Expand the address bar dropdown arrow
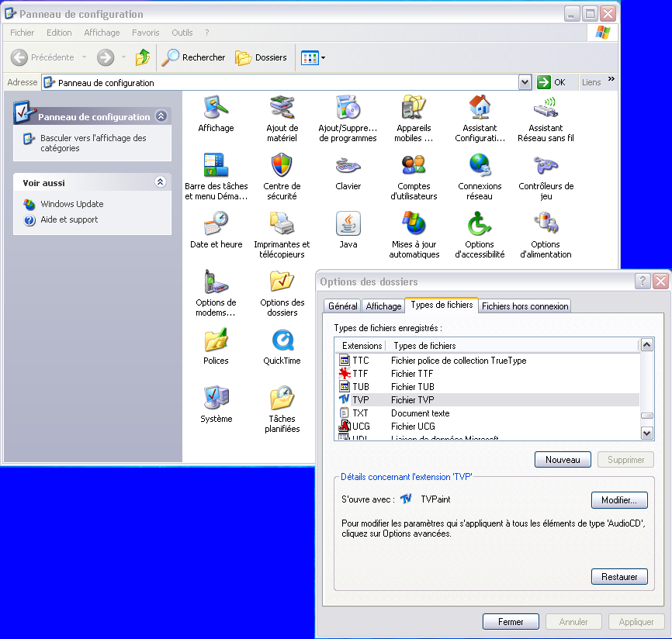Image resolution: width=672 pixels, height=639 pixels. click(x=525, y=82)
